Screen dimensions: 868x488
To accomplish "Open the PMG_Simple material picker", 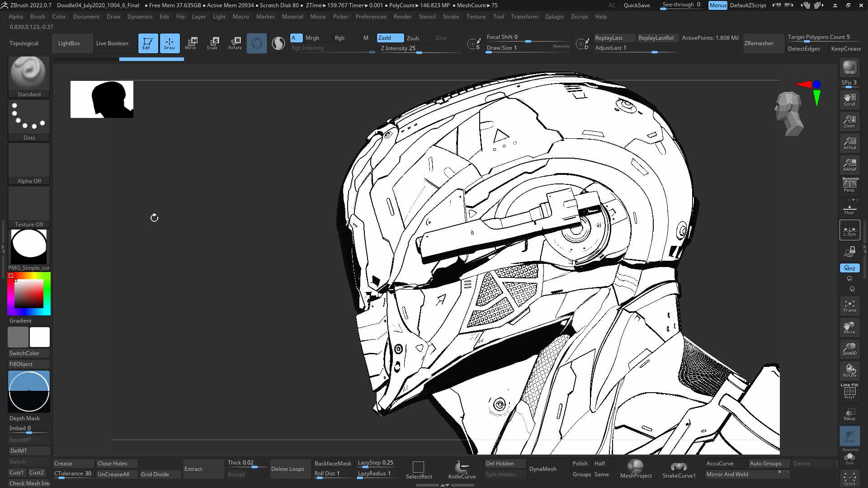I will 29,250.
